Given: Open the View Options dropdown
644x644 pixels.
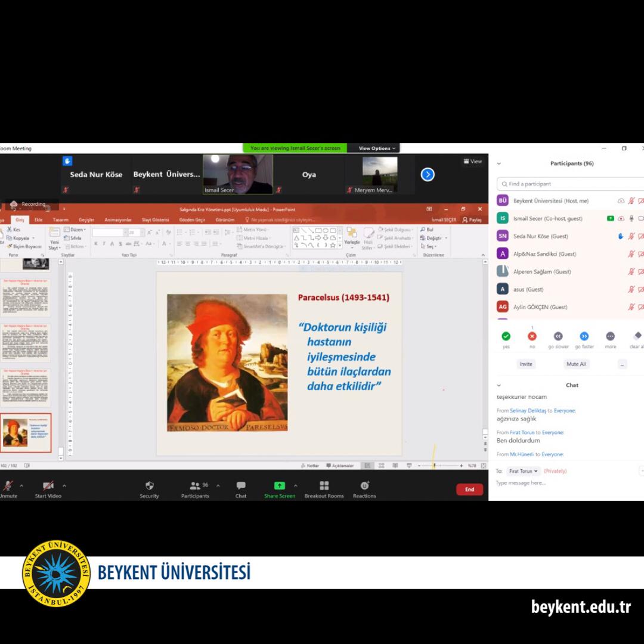Looking at the screenshot, I should point(377,148).
